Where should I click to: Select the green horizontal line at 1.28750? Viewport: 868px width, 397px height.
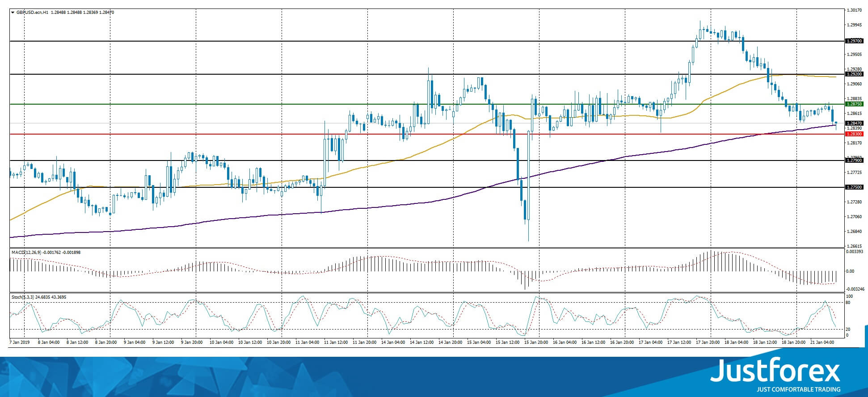coord(427,104)
